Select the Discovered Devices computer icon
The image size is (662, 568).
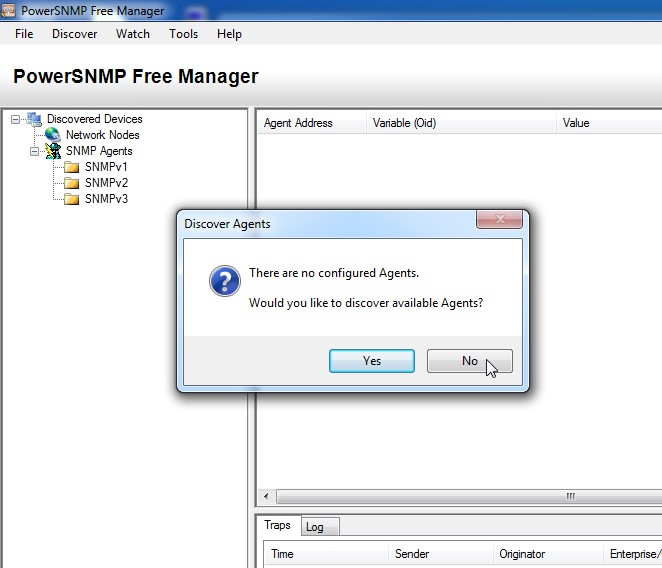[x=34, y=119]
